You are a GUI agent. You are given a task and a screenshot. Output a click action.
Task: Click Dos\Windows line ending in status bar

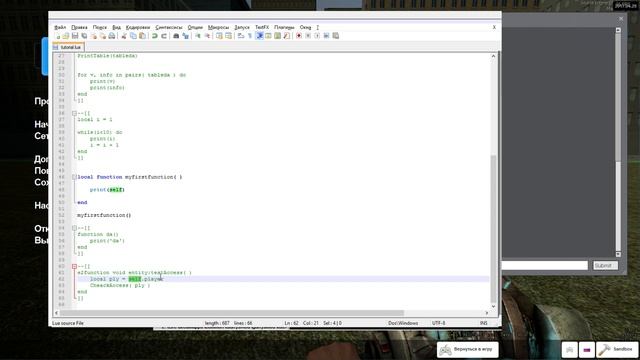tap(403, 323)
